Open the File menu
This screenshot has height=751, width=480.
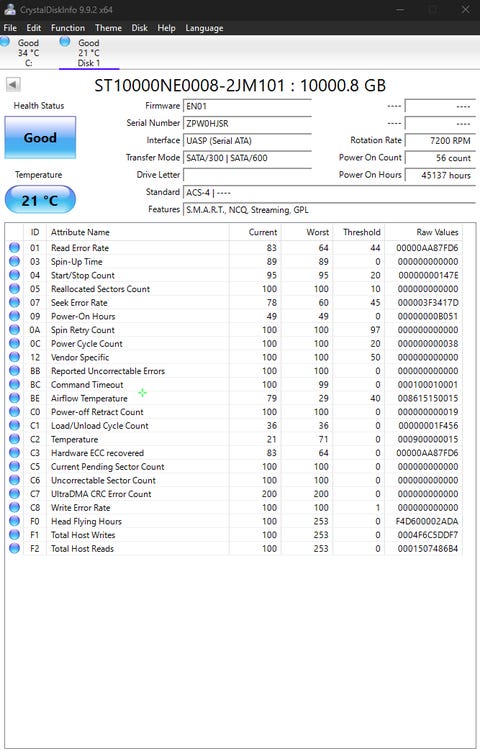pyautogui.click(x=10, y=28)
